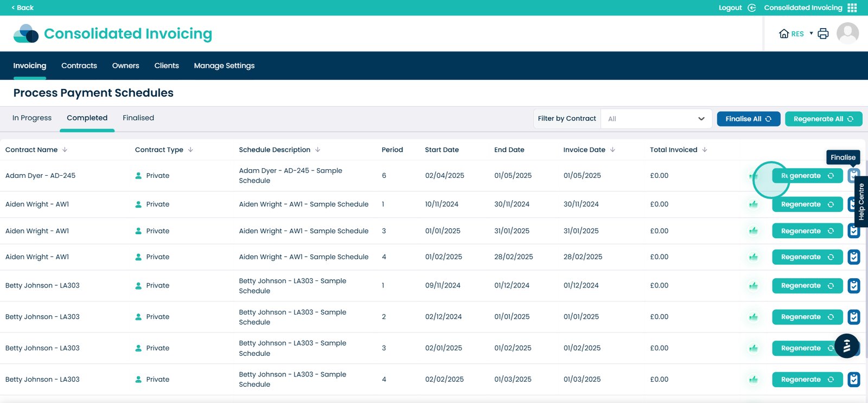The image size is (868, 403).
Task: Finalise Aiden Wright period 4 via clipboard icon
Action: [853, 257]
